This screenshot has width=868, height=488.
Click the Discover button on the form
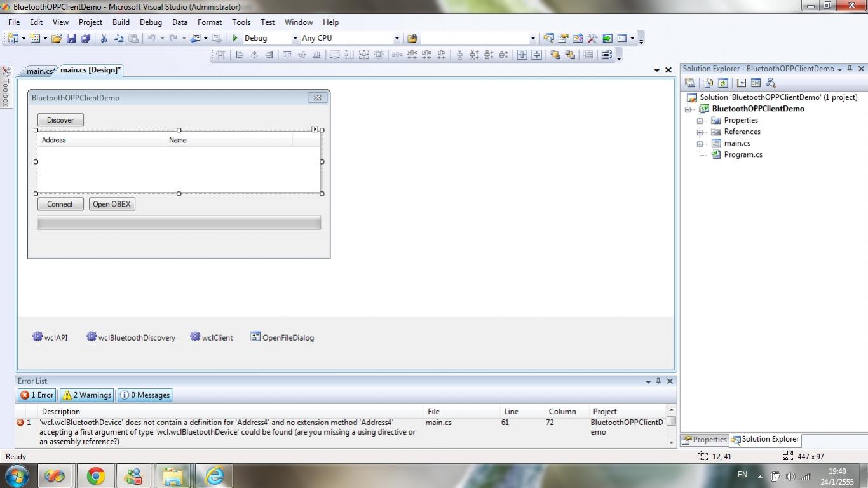tap(60, 120)
